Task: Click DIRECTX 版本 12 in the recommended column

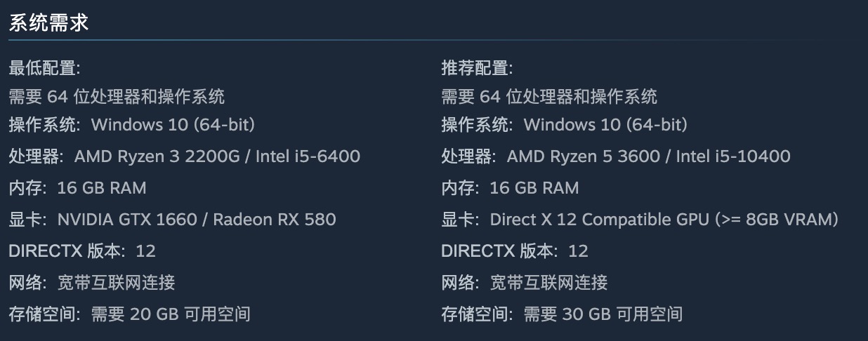Action: click(x=514, y=250)
